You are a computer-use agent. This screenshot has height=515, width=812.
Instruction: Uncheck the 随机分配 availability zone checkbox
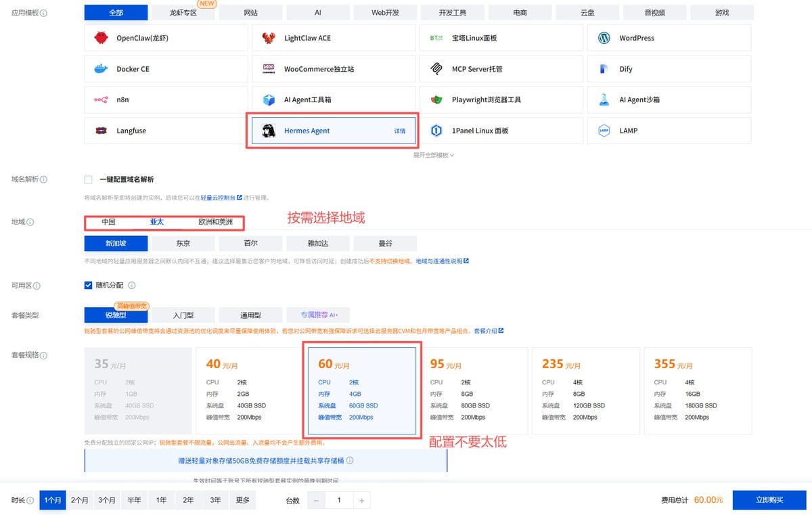coord(88,285)
